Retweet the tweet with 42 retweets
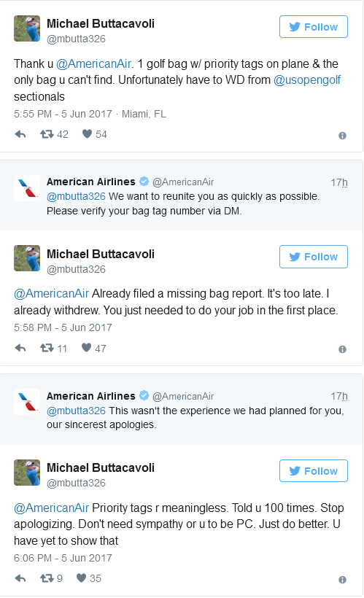The height and width of the screenshot is (598, 364). point(47,134)
